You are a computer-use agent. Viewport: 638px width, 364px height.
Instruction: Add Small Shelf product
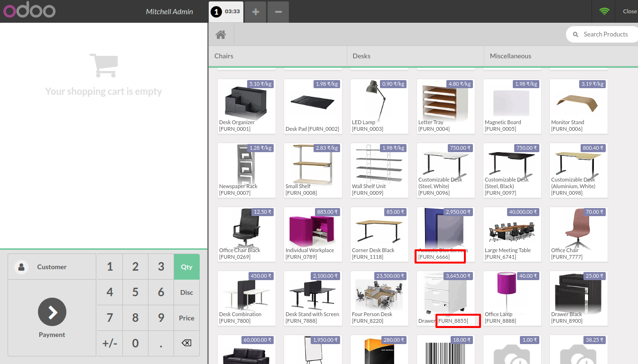313,171
